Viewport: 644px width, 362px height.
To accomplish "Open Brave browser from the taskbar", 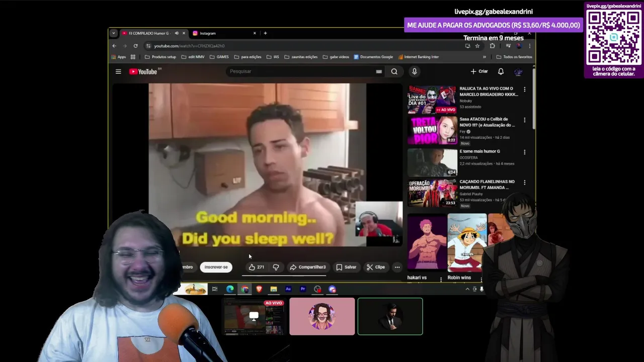I will click(259, 289).
